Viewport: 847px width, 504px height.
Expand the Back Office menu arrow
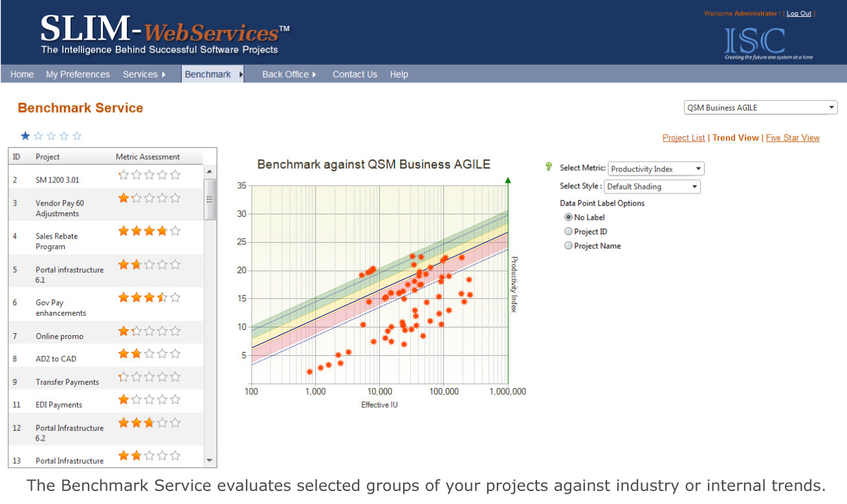tap(314, 74)
